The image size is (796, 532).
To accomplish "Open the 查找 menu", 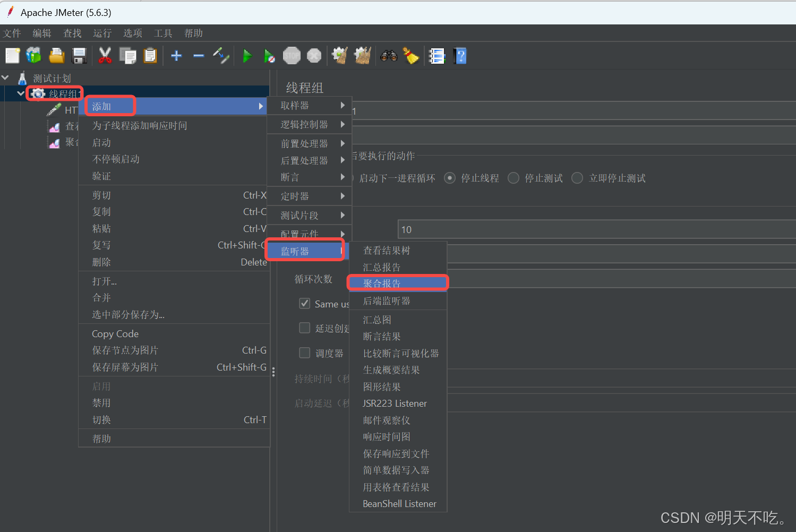I will tap(72, 33).
